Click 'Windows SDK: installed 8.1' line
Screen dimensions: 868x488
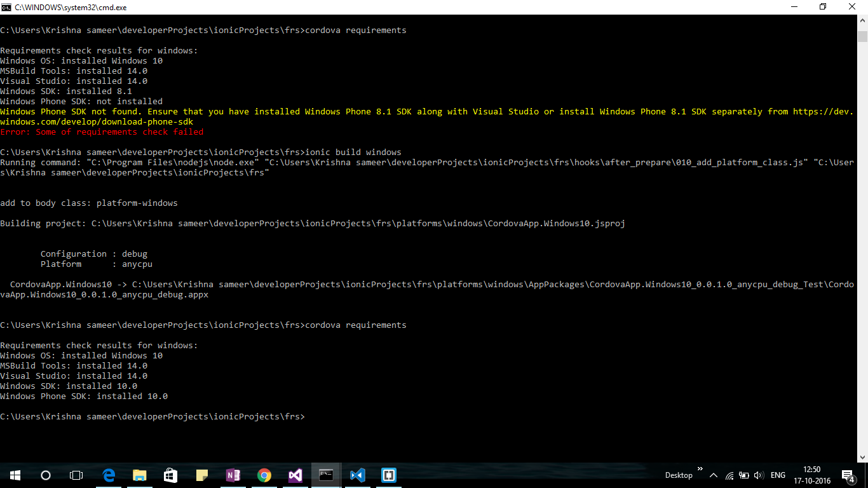pyautogui.click(x=66, y=91)
